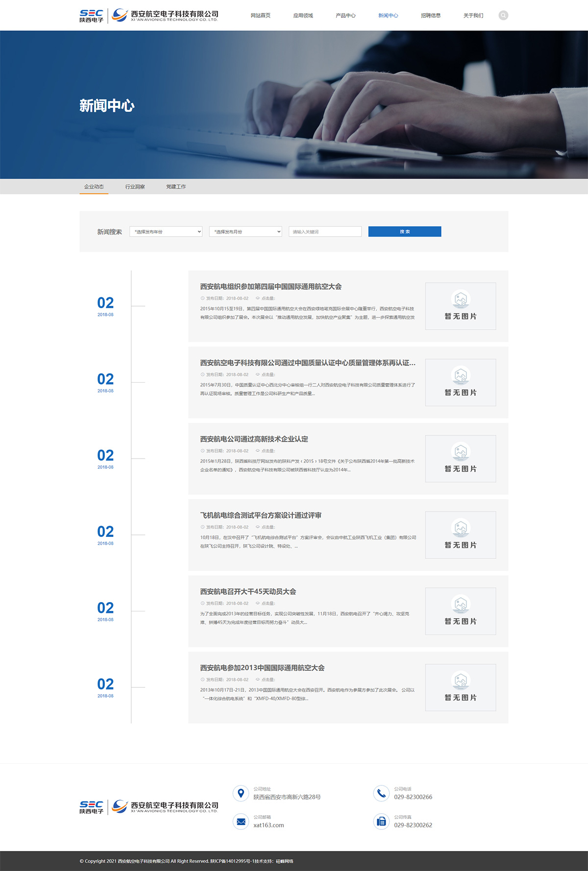Click the SEC logo in the header
Screen dimensions: 588x871
(x=92, y=16)
